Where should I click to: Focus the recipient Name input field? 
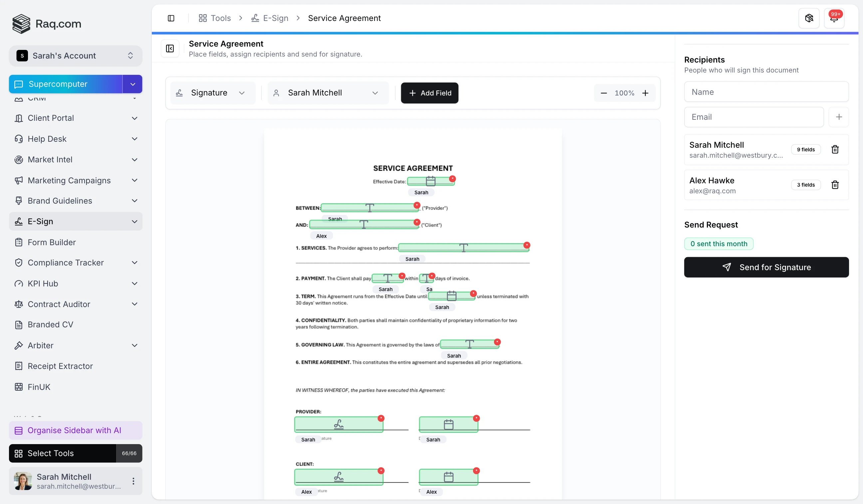point(766,92)
